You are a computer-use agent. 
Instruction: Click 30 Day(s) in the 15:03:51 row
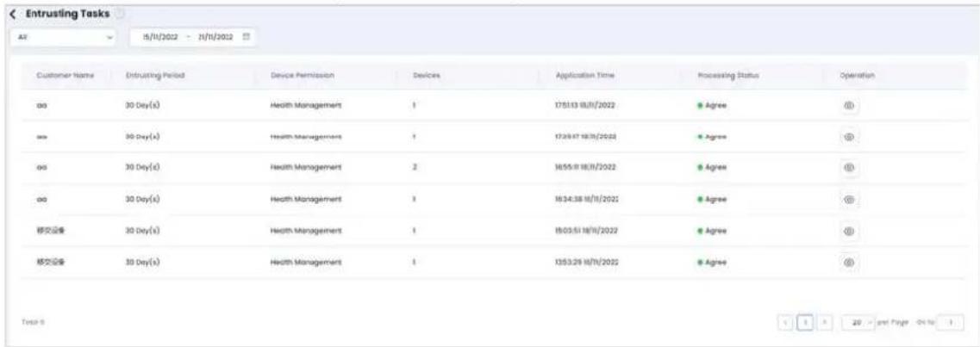(144, 231)
